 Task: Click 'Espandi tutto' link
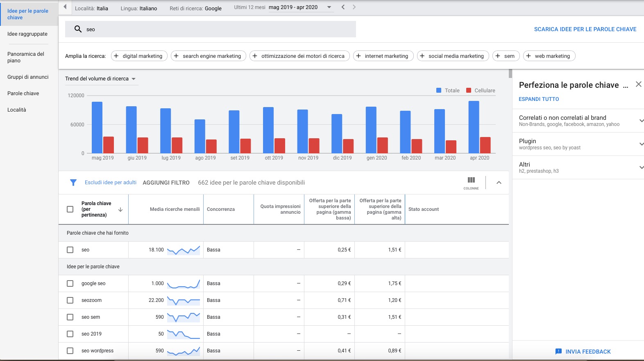tap(539, 99)
